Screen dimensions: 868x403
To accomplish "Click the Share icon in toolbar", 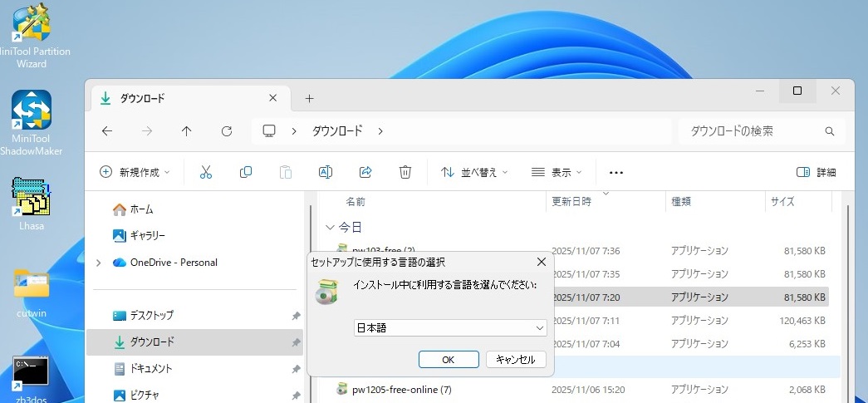I will [x=365, y=172].
